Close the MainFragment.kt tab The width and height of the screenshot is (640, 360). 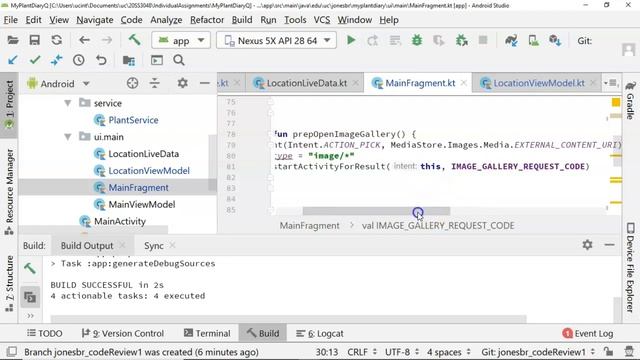click(x=464, y=83)
